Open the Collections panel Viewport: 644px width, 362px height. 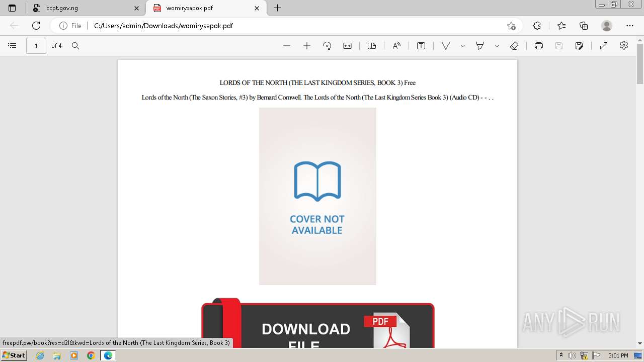click(x=584, y=26)
